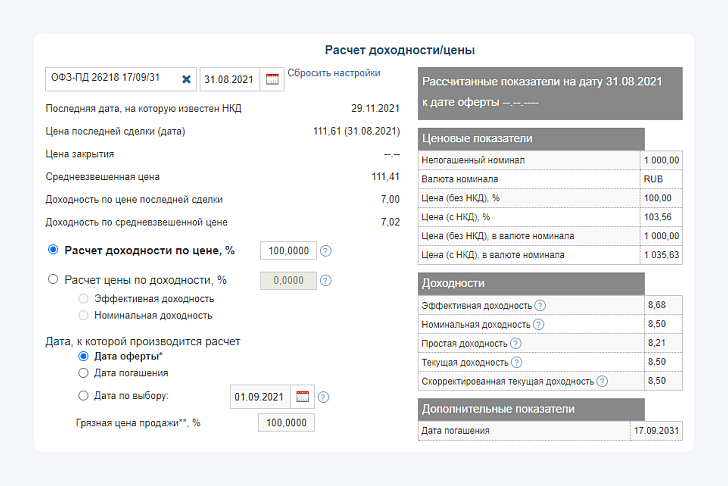728x486 pixels.
Task: Select Дата оферты radio button
Action: tap(83, 356)
